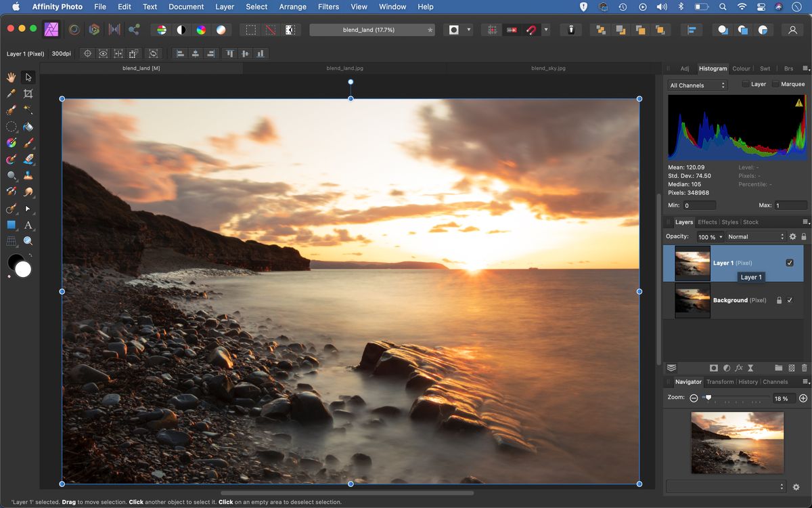The height and width of the screenshot is (508, 812).
Task: Open the All Channels dropdown
Action: (x=697, y=85)
